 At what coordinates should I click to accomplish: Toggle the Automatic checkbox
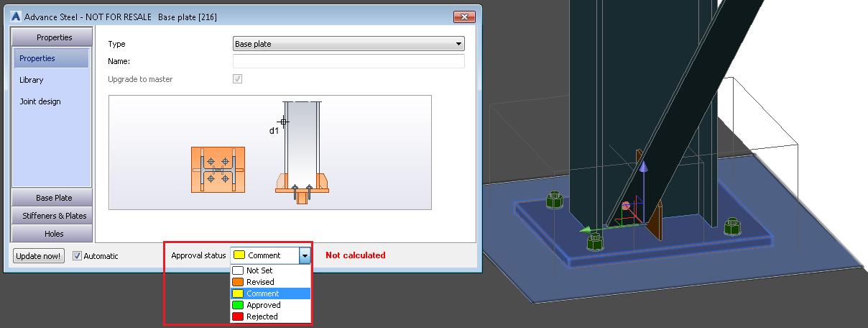point(78,255)
